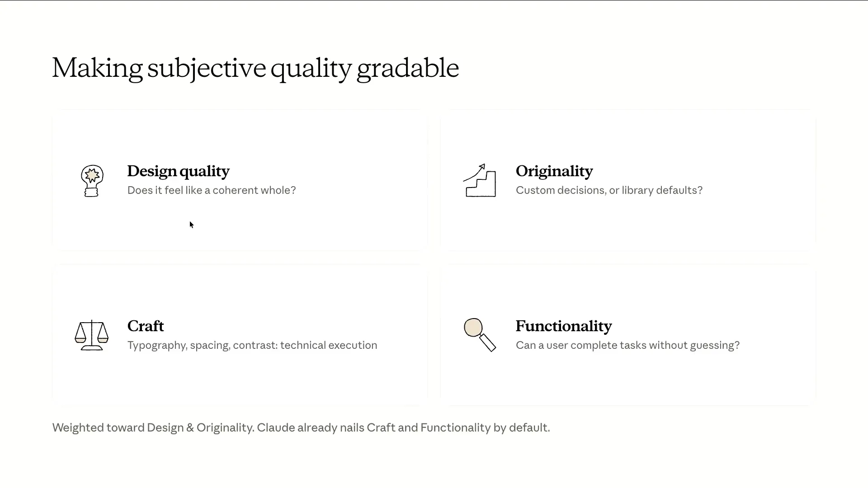Select the Craft heading
The height and width of the screenshot is (488, 868).
point(145,326)
